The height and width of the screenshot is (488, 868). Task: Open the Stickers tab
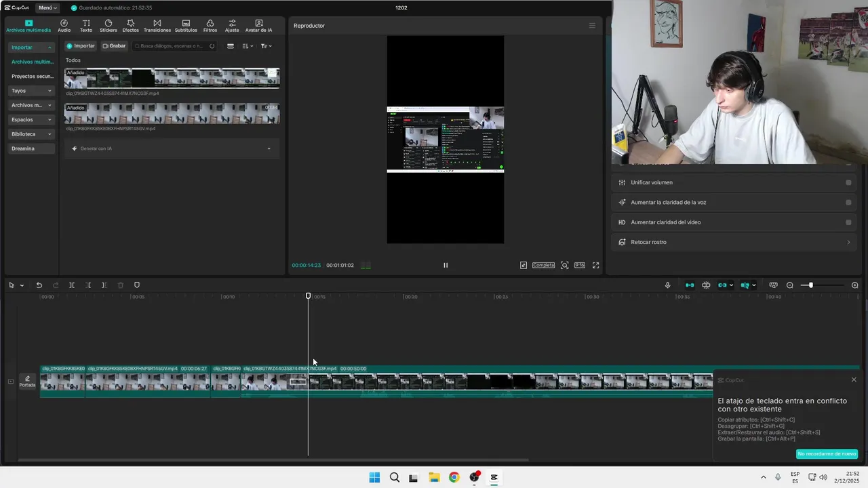point(108,26)
